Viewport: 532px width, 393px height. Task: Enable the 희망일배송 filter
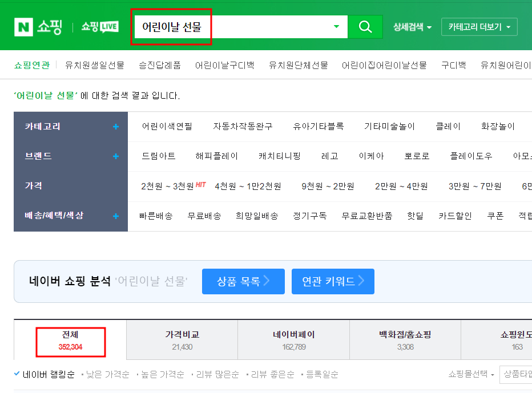tap(257, 216)
